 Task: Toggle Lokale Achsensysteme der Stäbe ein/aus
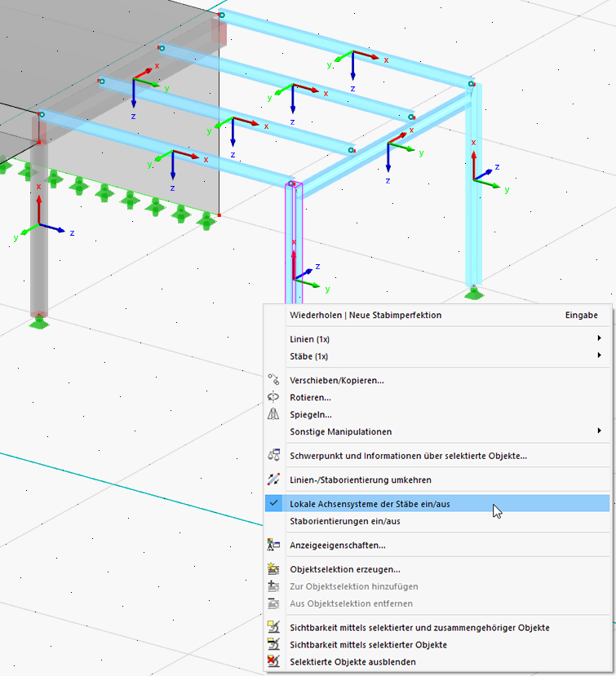(x=370, y=504)
